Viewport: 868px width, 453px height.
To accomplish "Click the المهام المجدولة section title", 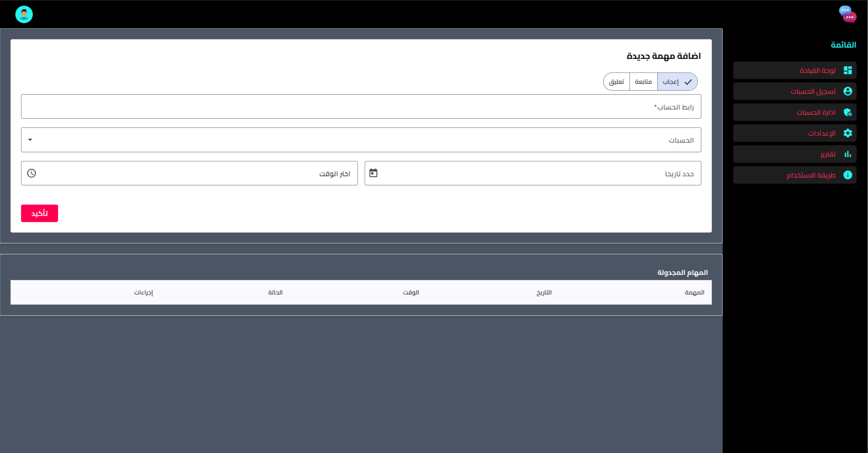I will 682,272.
